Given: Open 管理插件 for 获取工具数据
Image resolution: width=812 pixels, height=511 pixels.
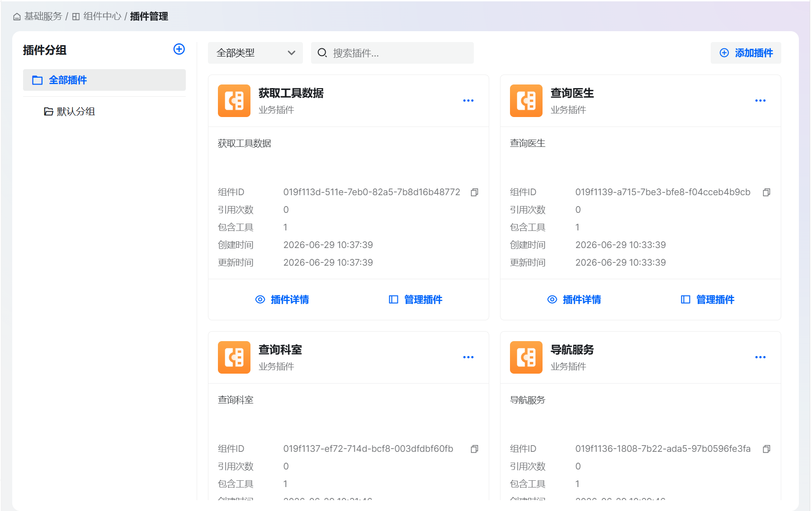Looking at the screenshot, I should point(415,300).
